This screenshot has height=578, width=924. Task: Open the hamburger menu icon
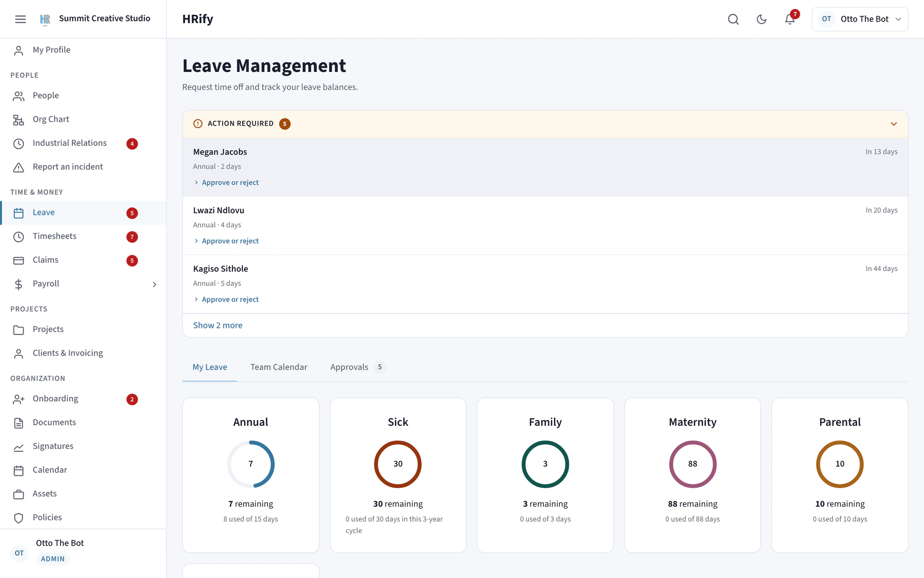point(20,19)
